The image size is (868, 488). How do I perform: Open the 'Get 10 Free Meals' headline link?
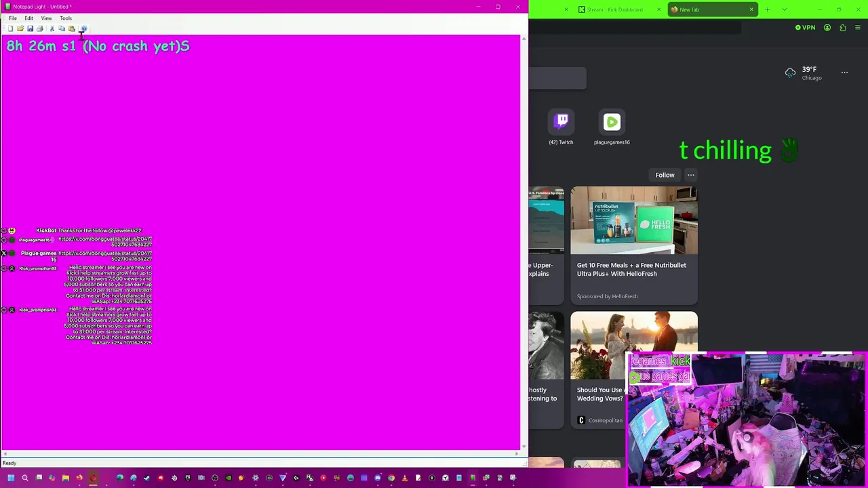coord(631,269)
